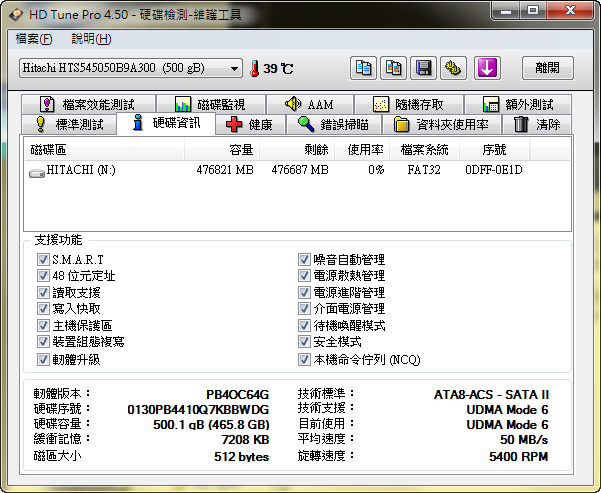Toggle the 讀取支援 checkbox
The image size is (601, 493).
pos(43,293)
